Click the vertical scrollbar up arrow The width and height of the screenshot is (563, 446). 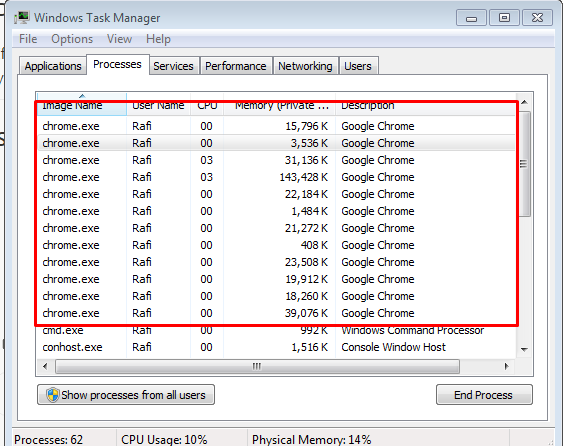524,102
